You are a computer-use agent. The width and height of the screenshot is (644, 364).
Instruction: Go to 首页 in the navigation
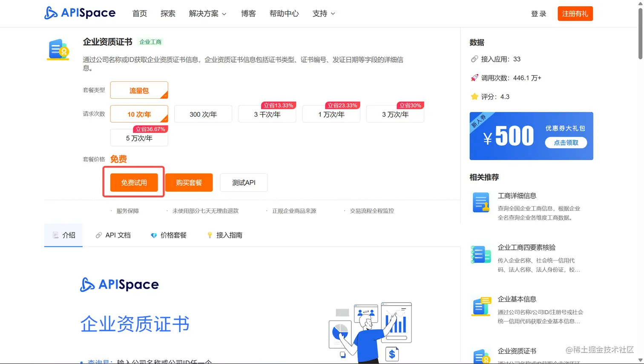140,14
